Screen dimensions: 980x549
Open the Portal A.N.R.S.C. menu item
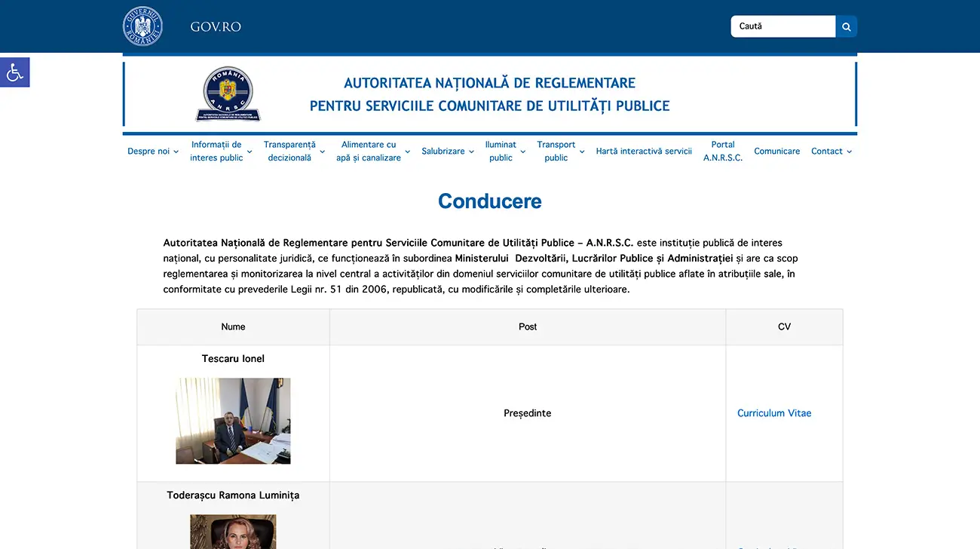tap(723, 152)
